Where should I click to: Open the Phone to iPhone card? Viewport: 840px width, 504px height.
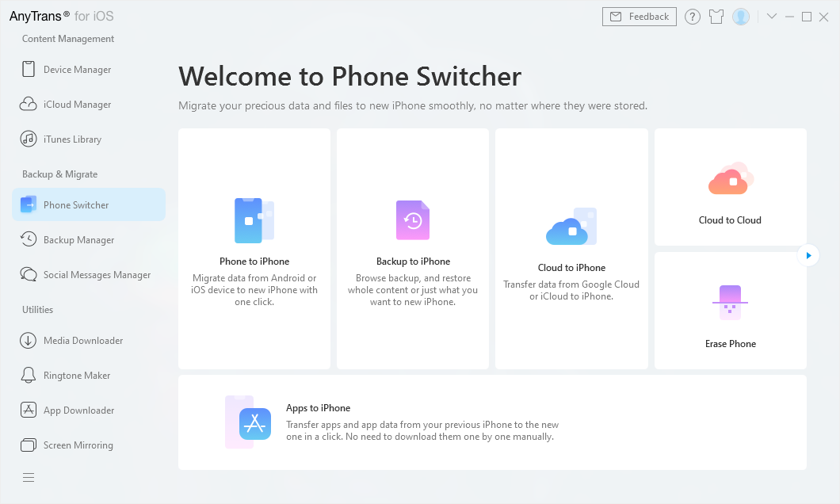click(x=254, y=249)
